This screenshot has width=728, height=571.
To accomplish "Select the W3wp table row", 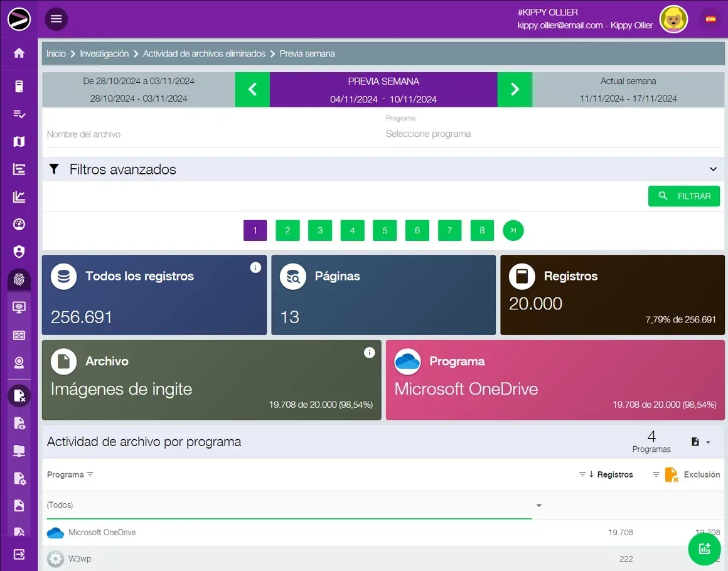I will (383, 558).
